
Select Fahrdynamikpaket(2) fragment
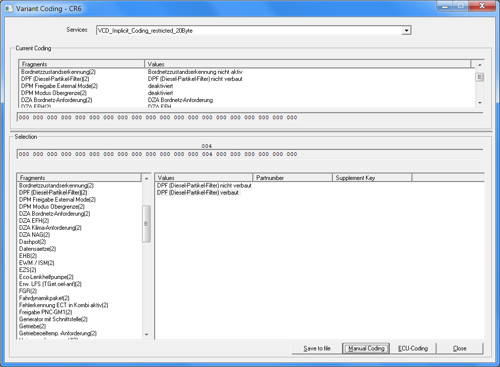point(44,298)
